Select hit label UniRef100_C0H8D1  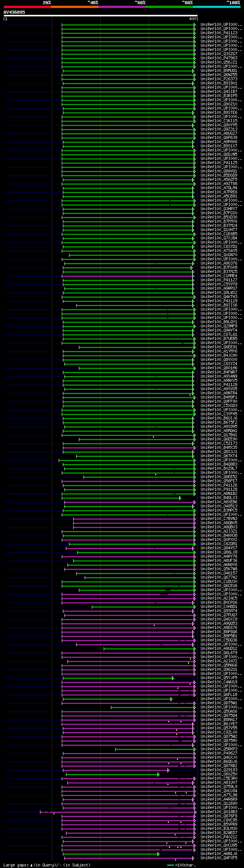click(219, 606)
